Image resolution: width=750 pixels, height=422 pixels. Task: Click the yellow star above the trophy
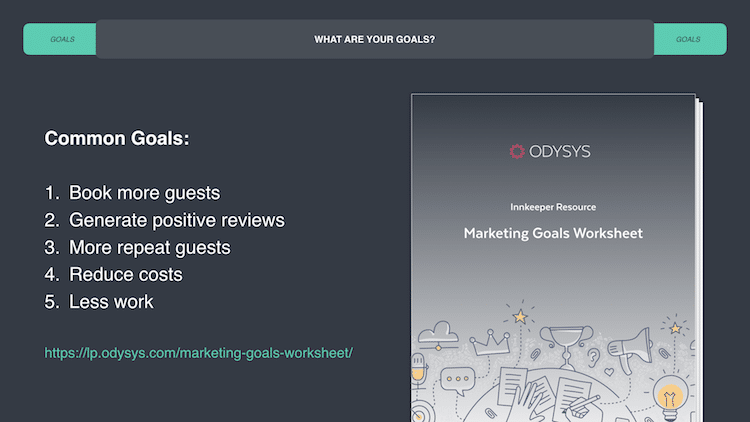click(520, 317)
